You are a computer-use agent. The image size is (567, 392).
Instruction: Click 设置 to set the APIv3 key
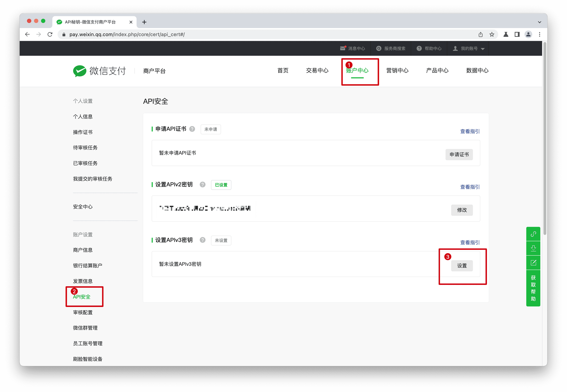tap(462, 265)
